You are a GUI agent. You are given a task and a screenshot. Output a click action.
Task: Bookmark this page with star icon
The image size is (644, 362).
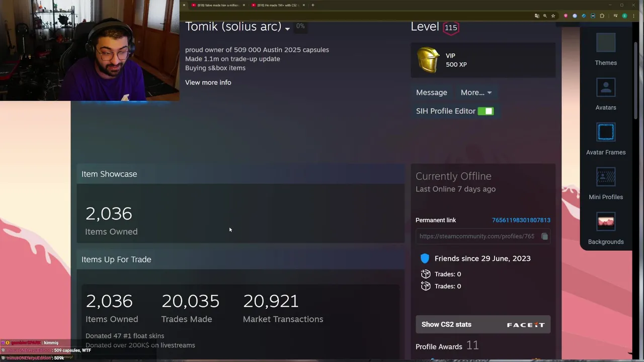553,16
